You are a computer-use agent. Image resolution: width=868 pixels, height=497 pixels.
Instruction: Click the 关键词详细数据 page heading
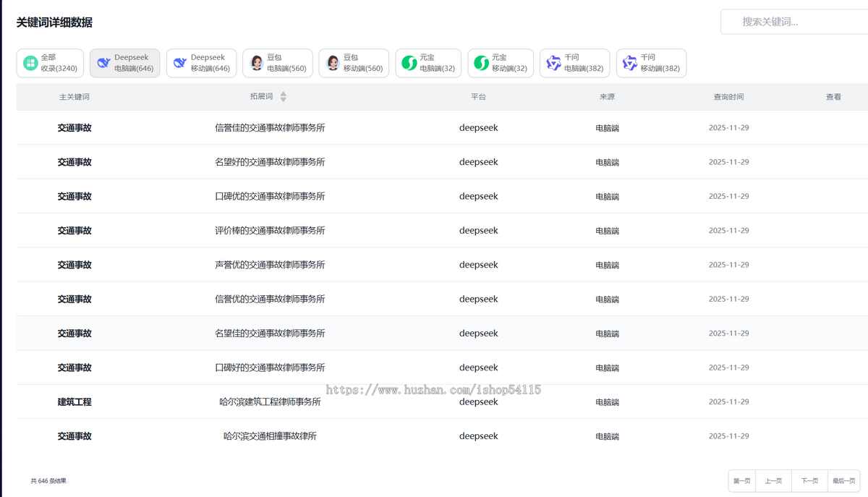54,22
